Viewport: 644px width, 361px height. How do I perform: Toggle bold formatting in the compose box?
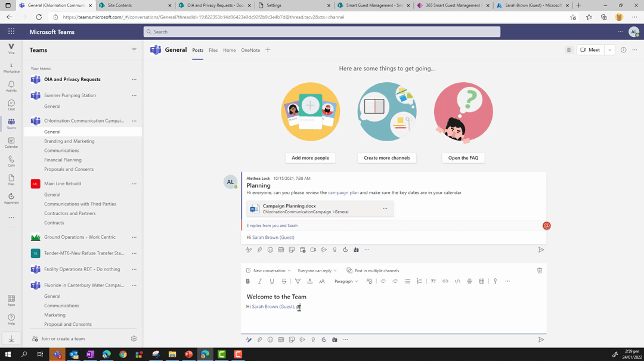[x=247, y=281]
